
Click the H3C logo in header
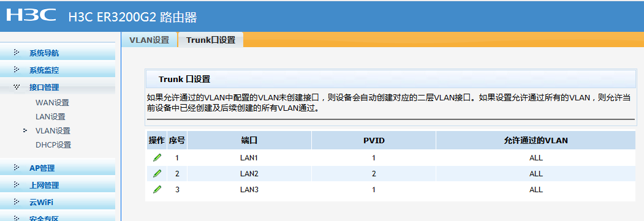point(31,16)
